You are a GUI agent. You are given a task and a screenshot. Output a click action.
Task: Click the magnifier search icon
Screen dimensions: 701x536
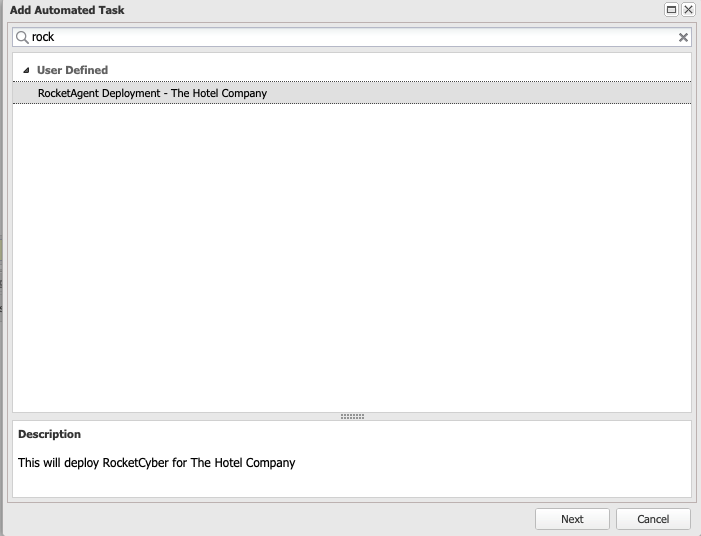tap(22, 37)
